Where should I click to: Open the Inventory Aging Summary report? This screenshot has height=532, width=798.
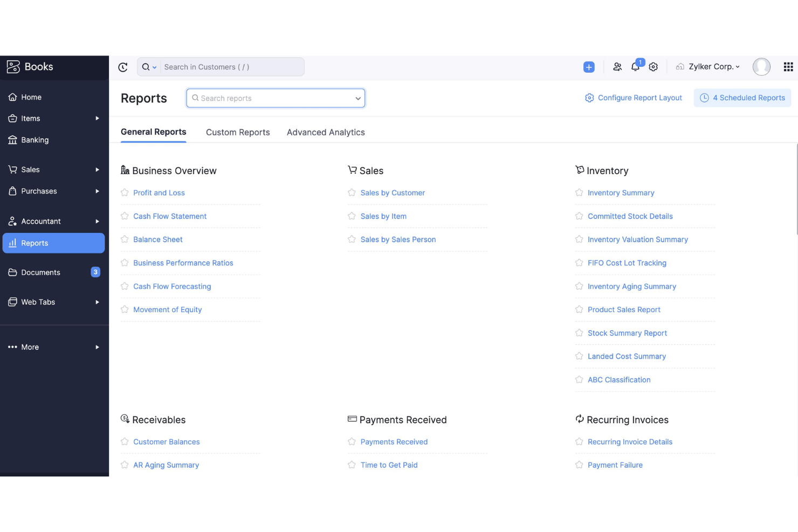[x=632, y=286]
